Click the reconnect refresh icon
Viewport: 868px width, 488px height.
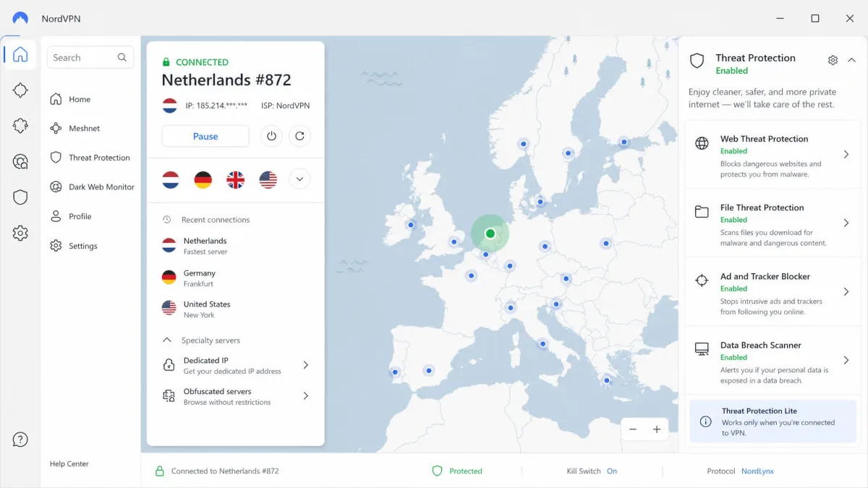pyautogui.click(x=299, y=136)
